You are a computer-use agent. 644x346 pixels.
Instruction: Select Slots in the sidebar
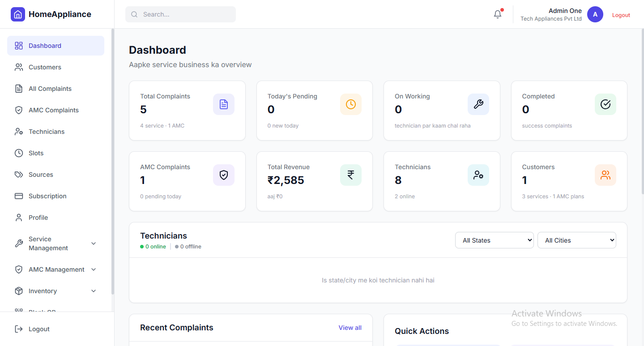point(55,153)
